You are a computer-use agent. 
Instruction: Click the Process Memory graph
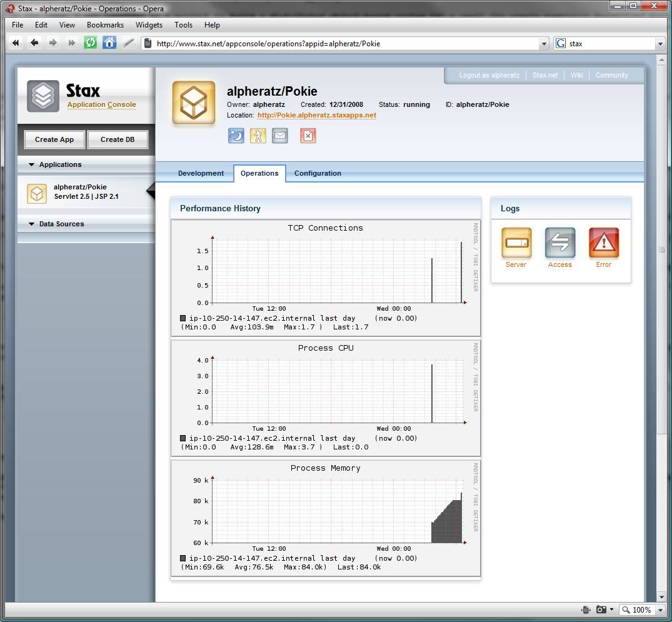pyautogui.click(x=326, y=518)
